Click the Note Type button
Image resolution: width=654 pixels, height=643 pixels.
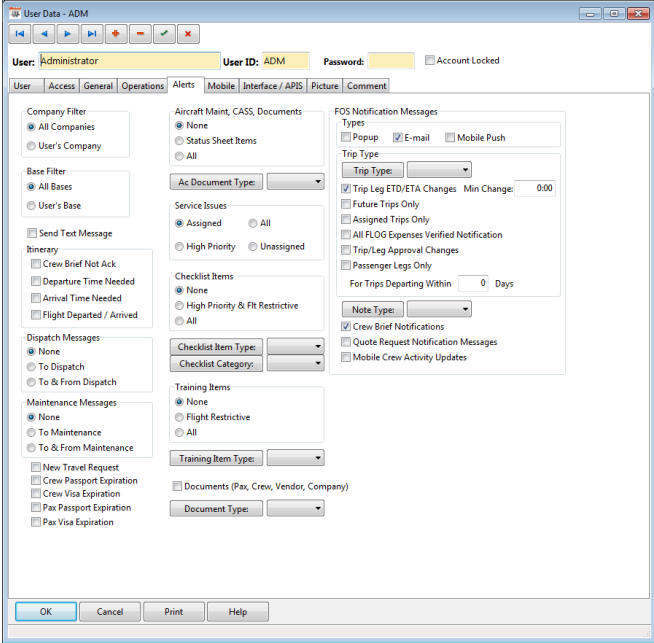click(x=373, y=310)
